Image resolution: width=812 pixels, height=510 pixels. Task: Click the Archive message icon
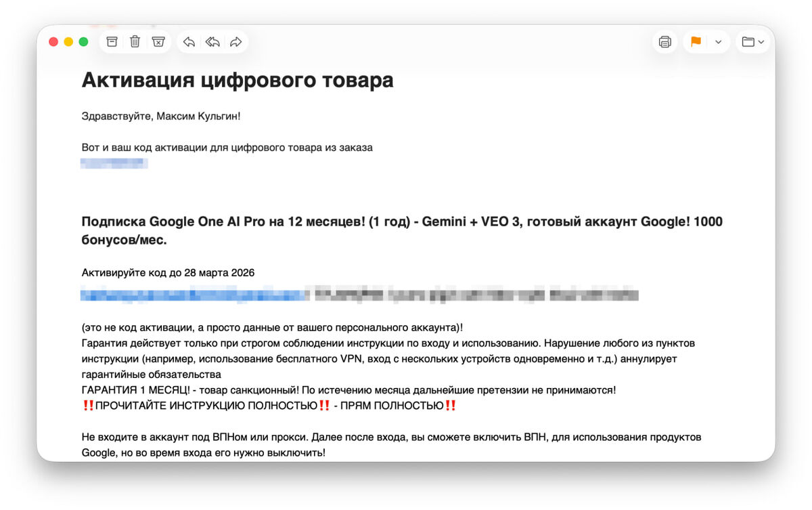pos(112,42)
